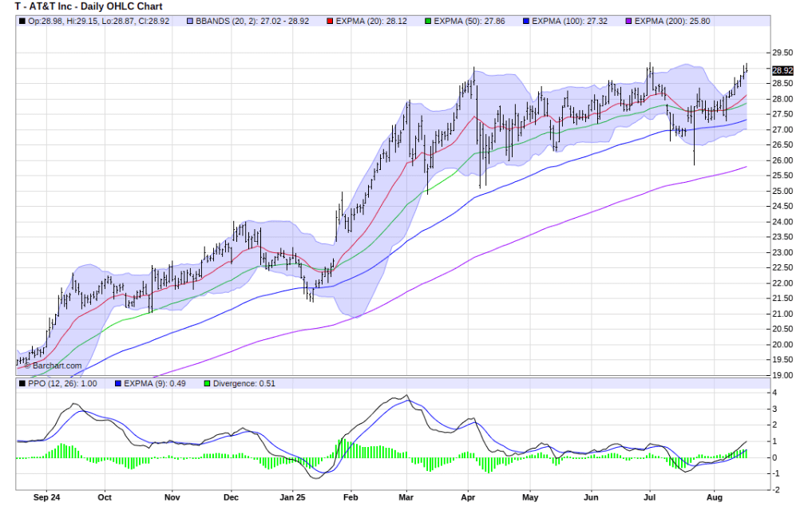Click the green EXPMA (50) swatch
Viewport: 812px width, 526px height.
(428, 22)
